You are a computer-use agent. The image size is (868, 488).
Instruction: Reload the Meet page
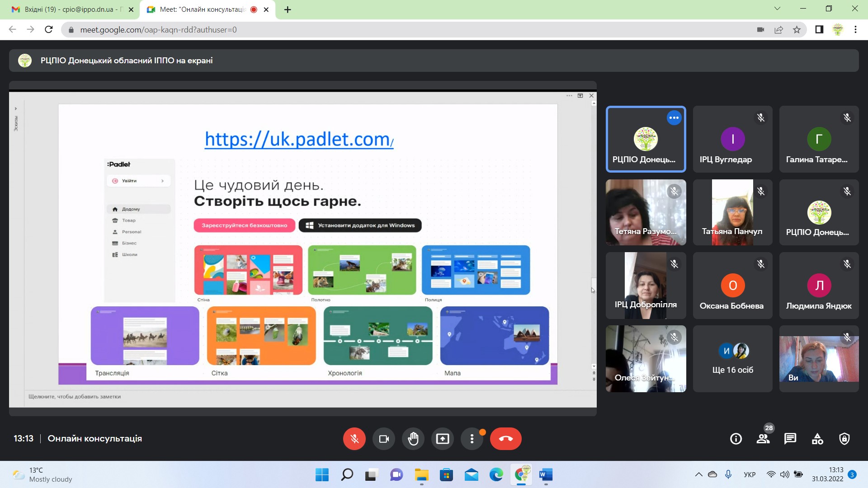49,30
